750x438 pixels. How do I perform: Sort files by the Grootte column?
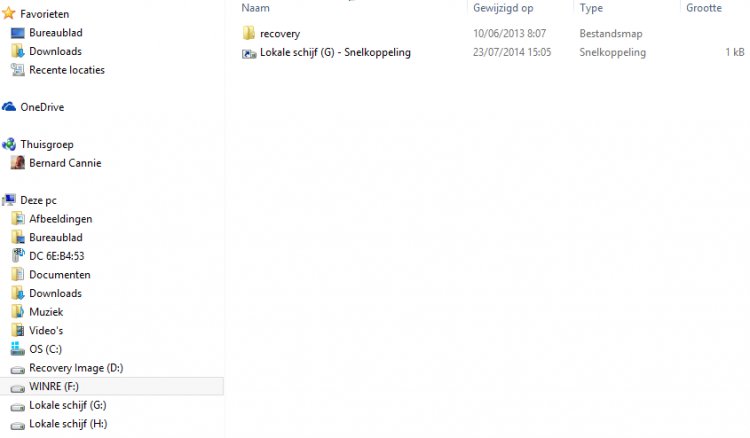[x=704, y=8]
